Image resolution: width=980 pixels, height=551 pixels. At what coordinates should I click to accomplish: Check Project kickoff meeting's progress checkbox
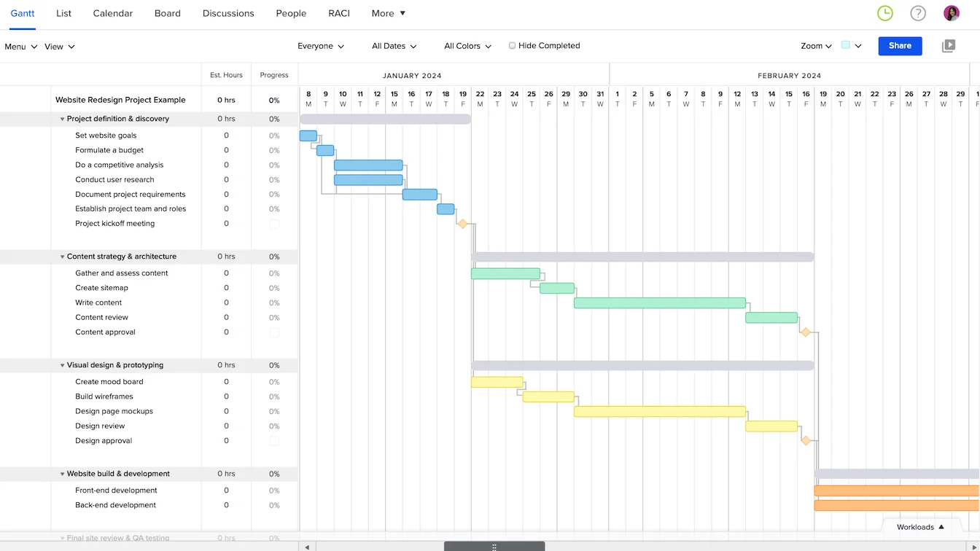click(273, 224)
